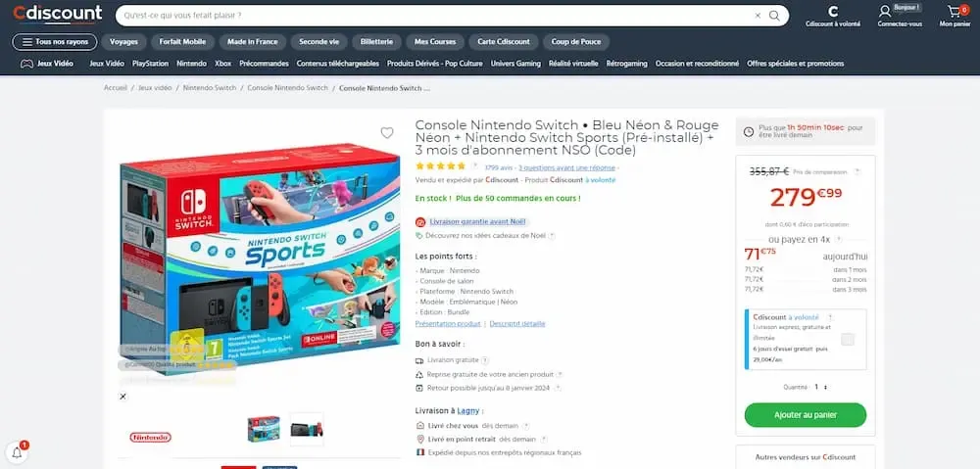Open the notification bell icon
Viewport: 980px width, 469px height.
[17, 453]
